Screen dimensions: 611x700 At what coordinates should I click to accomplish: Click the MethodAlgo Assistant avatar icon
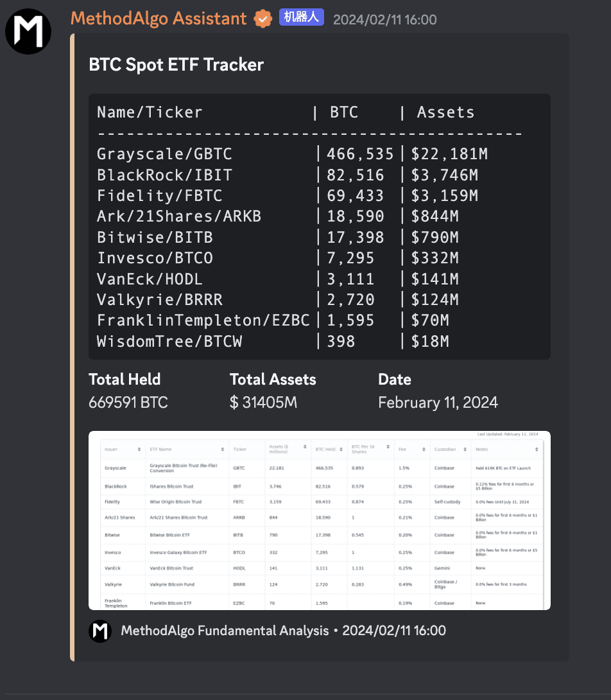28,31
